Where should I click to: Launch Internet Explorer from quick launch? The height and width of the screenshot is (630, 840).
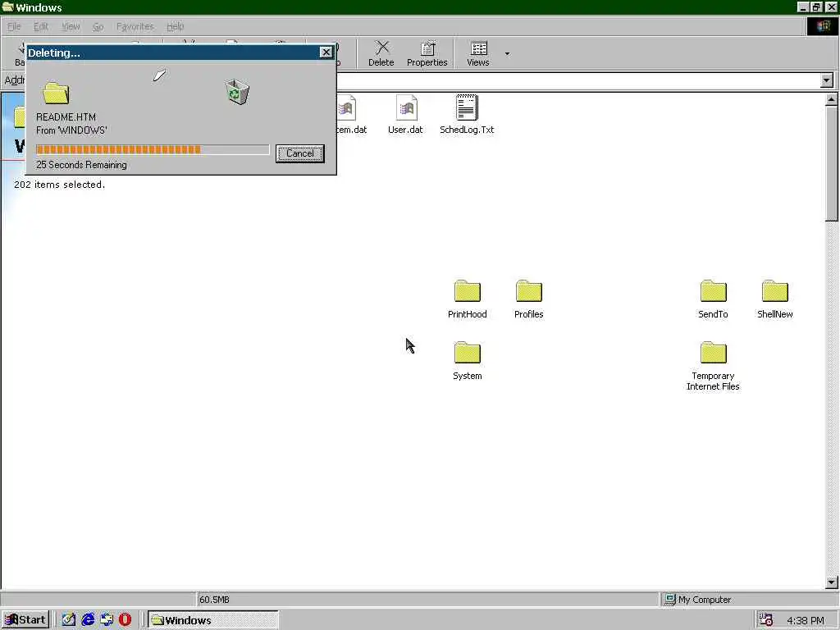(x=88, y=620)
